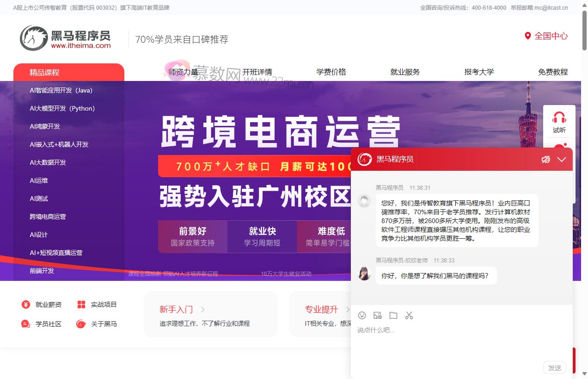Screen dimensions: 588x379
Task: Expand the 新手入门 section arrow
Action: pos(203,310)
